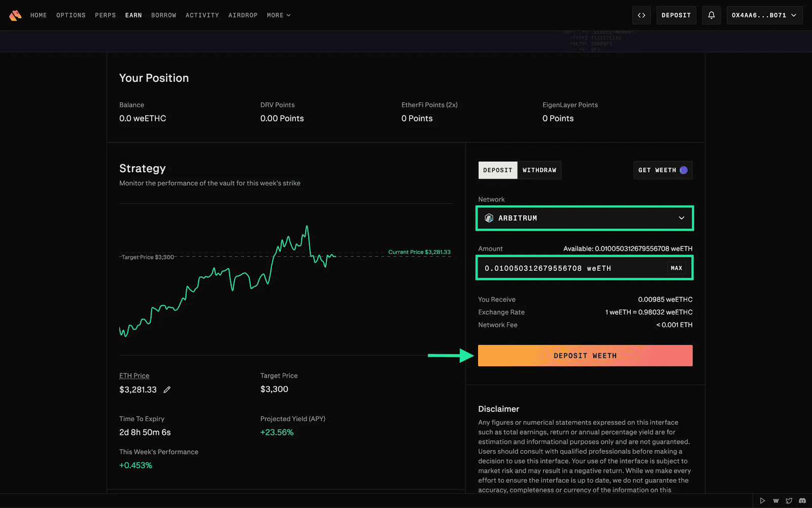
Task: Click the pencil icon beside ETH Price
Action: click(x=167, y=390)
